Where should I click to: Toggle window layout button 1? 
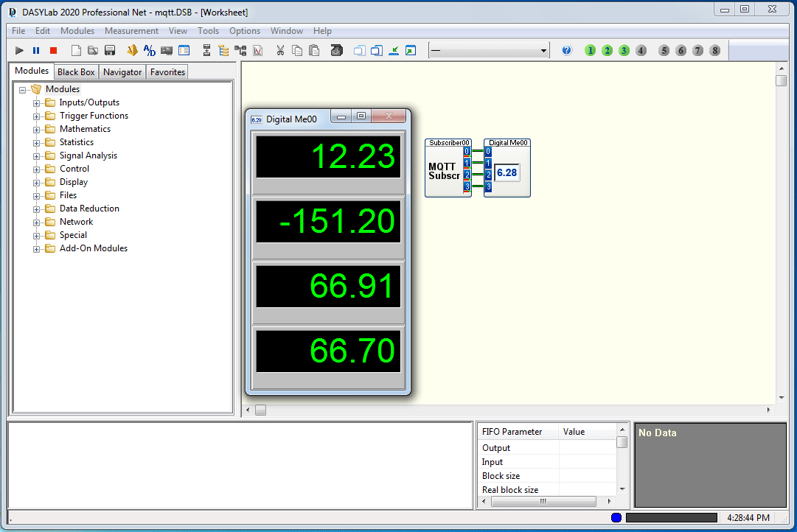click(590, 51)
